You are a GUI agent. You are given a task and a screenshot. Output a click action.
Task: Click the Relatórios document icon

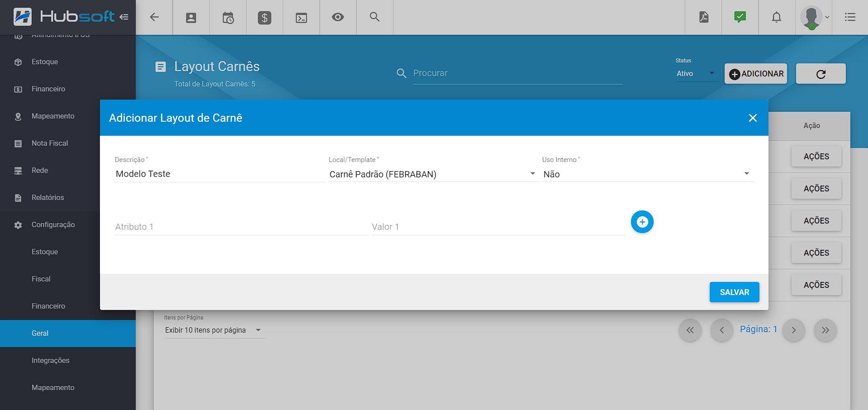[x=18, y=198]
